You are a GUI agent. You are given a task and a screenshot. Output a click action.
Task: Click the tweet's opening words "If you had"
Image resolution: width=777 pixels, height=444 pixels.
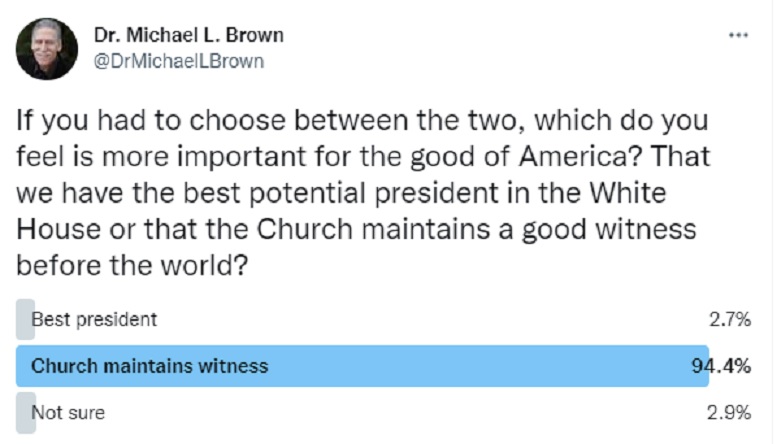pyautogui.click(x=71, y=122)
